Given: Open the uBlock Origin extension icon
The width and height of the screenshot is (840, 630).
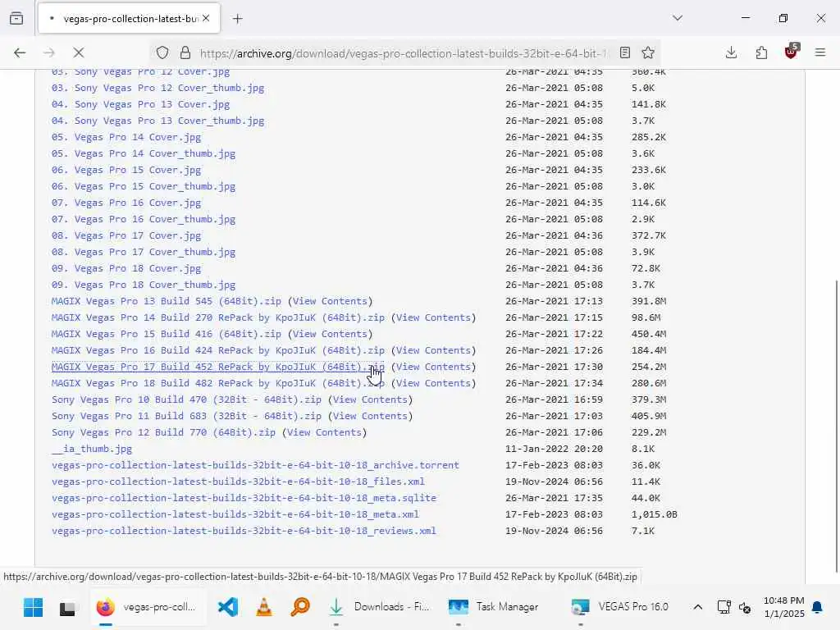Looking at the screenshot, I should (792, 52).
